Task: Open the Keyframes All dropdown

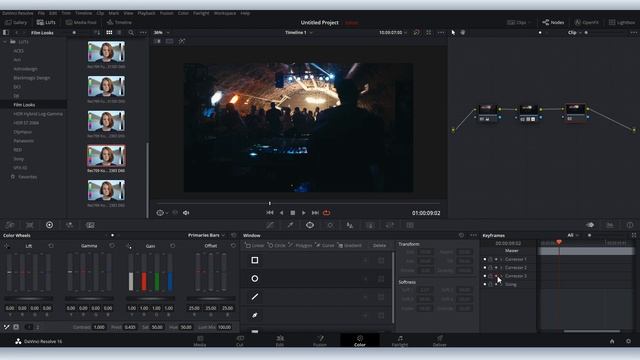Action: 573,235
